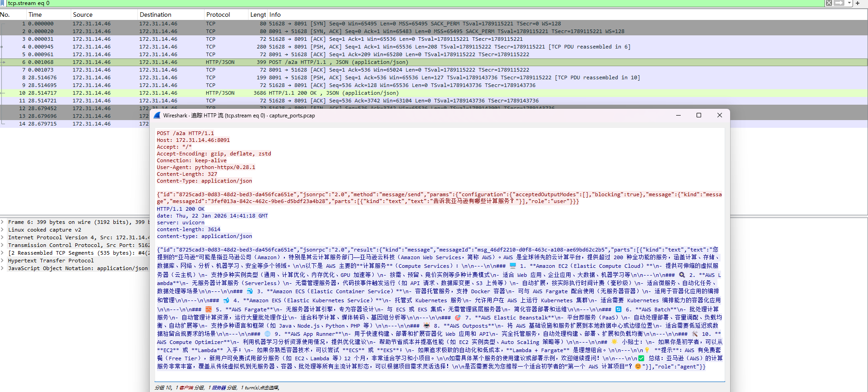Screen dimensions: 868x392
Task: Click the 'date: Thu, 22 Jan 2026' response header
Action: point(212,216)
